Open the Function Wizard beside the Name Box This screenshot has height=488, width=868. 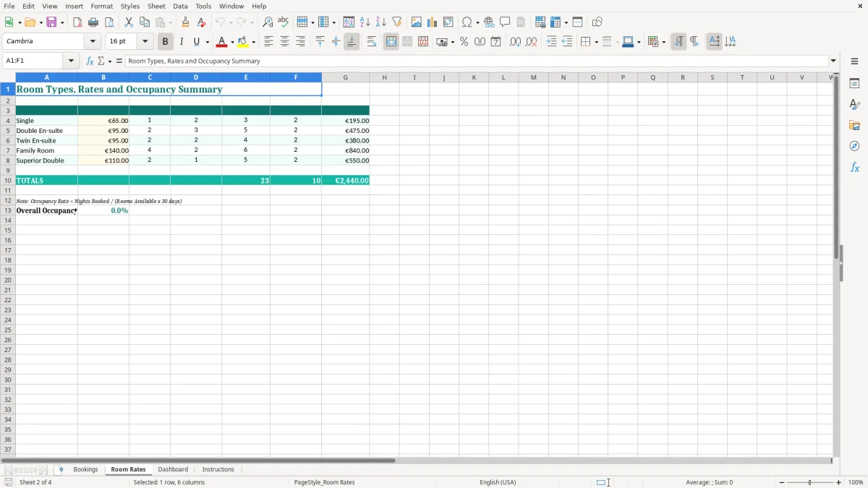(x=90, y=61)
